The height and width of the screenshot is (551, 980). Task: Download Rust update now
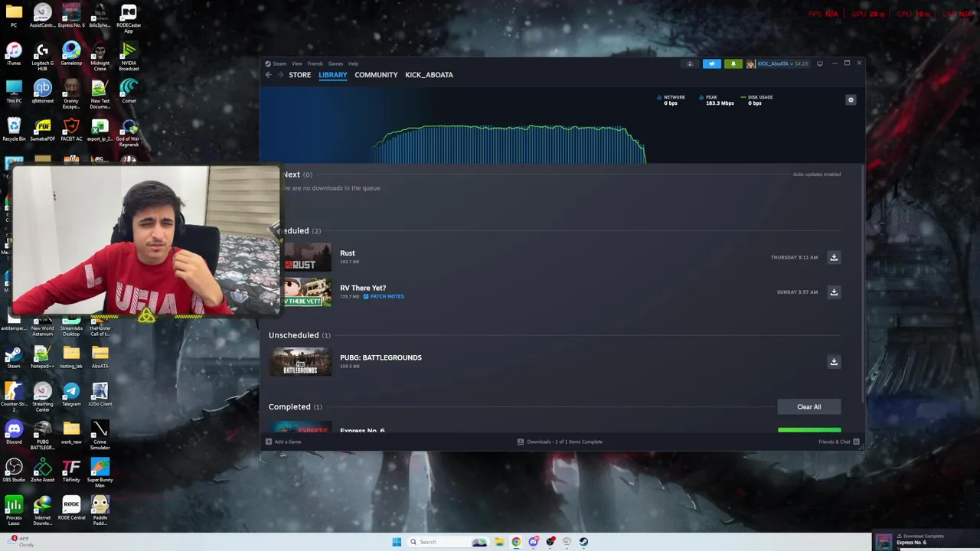834,257
